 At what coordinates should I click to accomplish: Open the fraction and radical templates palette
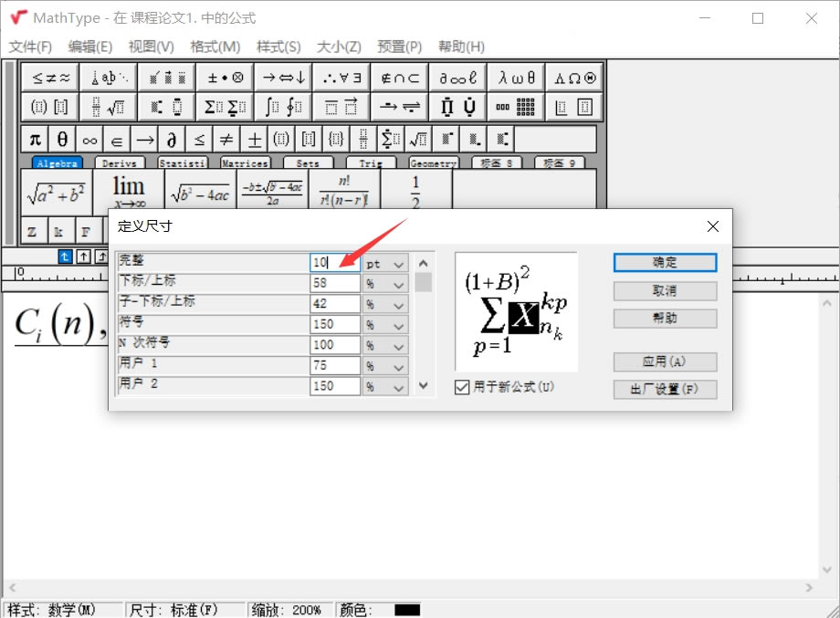(x=108, y=107)
